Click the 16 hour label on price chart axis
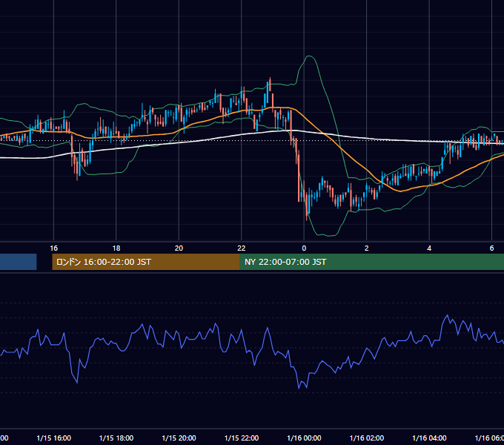Image resolution: width=504 pixels, height=445 pixels. pos(53,248)
